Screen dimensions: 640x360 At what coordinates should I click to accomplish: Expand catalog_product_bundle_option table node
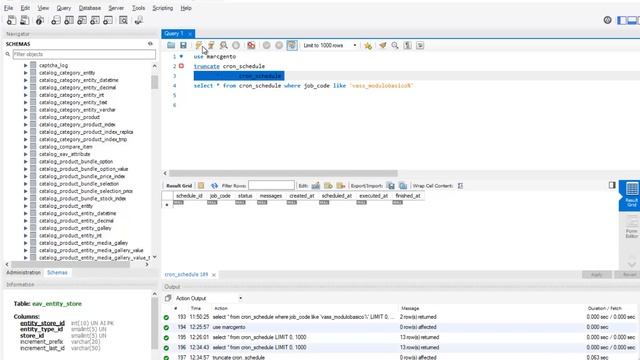click(25, 162)
